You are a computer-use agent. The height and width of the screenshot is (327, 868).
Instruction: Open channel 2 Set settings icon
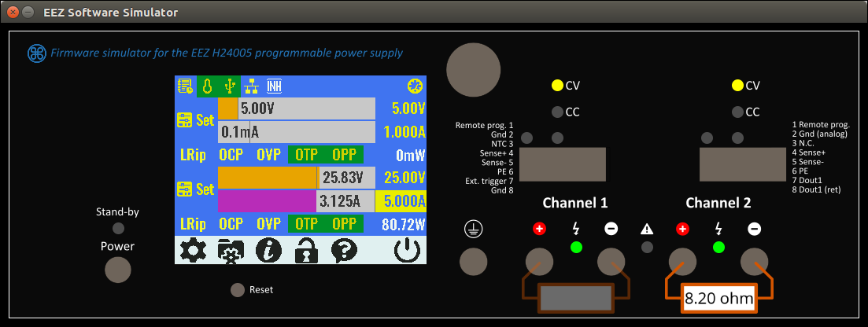[x=184, y=189]
